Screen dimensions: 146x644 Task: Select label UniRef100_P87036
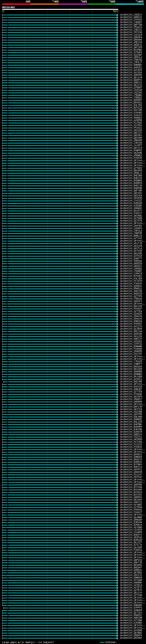(131, 32)
